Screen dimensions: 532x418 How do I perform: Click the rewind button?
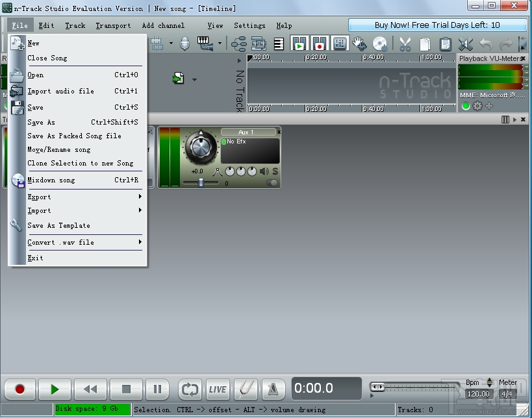90,389
